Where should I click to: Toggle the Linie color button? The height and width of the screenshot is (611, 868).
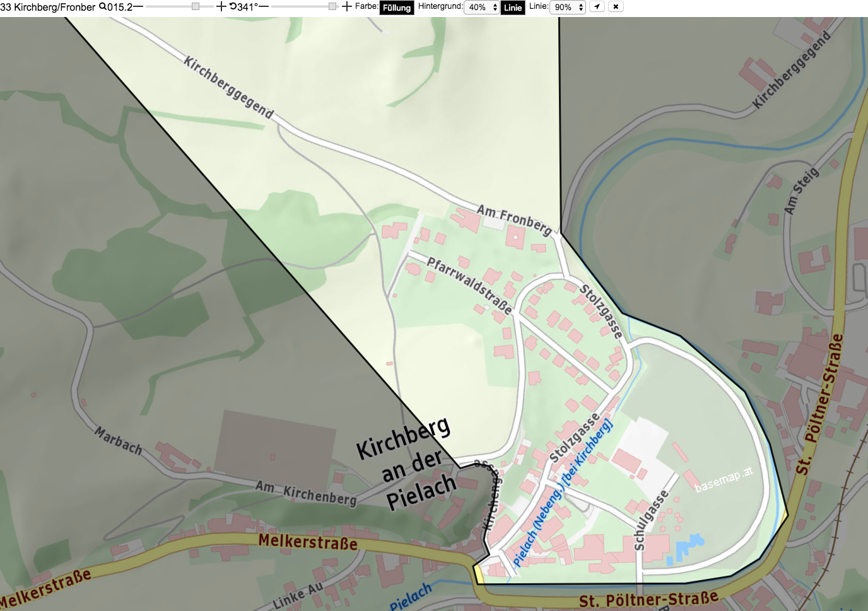pyautogui.click(x=513, y=8)
